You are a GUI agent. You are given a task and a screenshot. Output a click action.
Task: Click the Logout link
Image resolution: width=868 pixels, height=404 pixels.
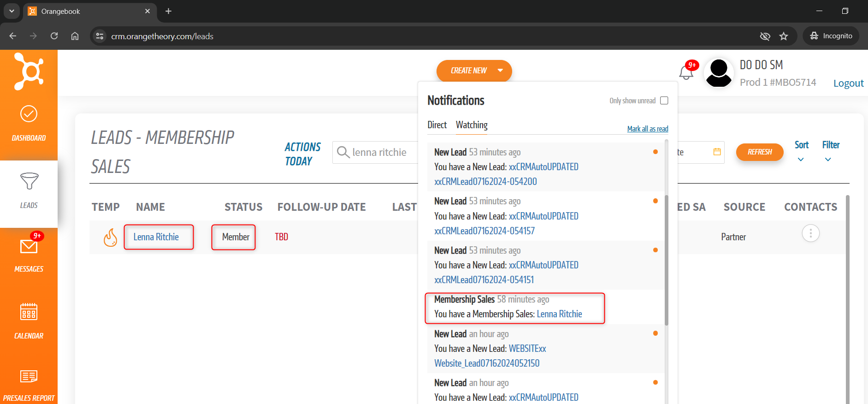point(848,83)
